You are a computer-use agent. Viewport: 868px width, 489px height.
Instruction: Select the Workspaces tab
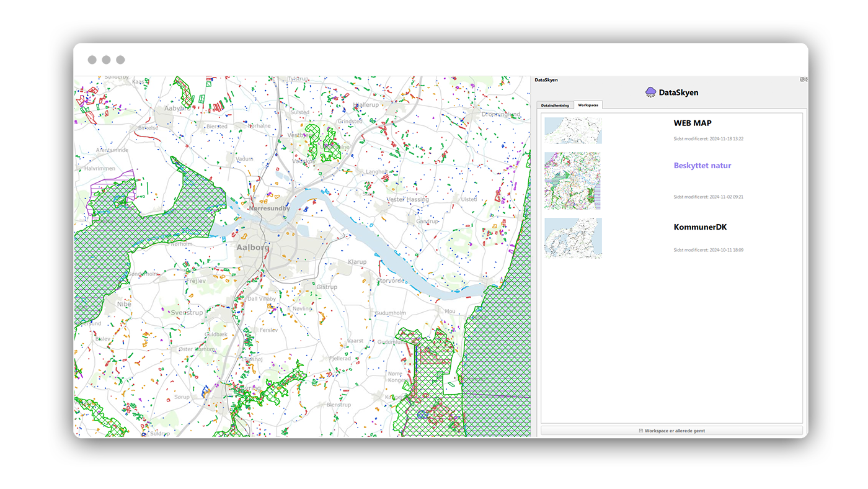[588, 105]
